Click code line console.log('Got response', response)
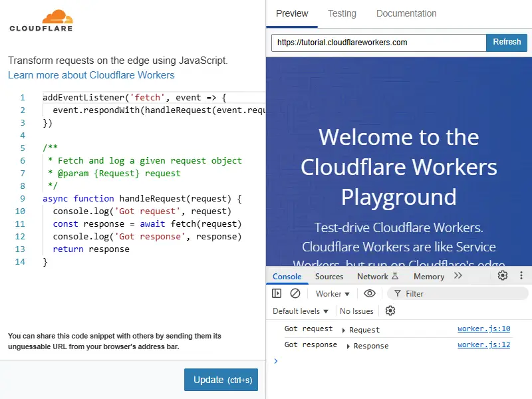This screenshot has width=532, height=399. 147,237
